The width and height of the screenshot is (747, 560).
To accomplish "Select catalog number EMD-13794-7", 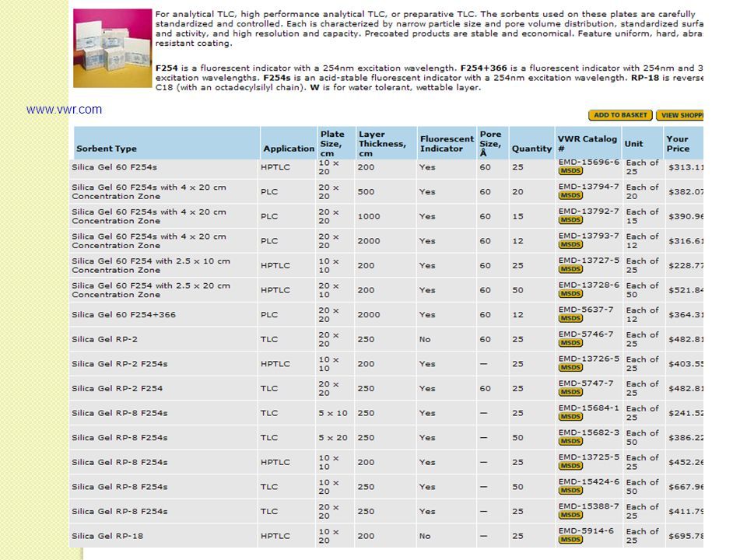I will (x=589, y=187).
